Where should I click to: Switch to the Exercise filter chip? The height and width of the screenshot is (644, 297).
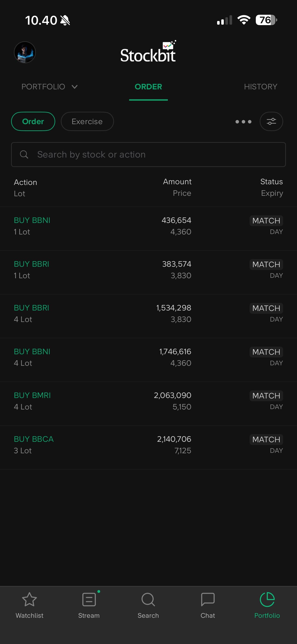point(87,122)
